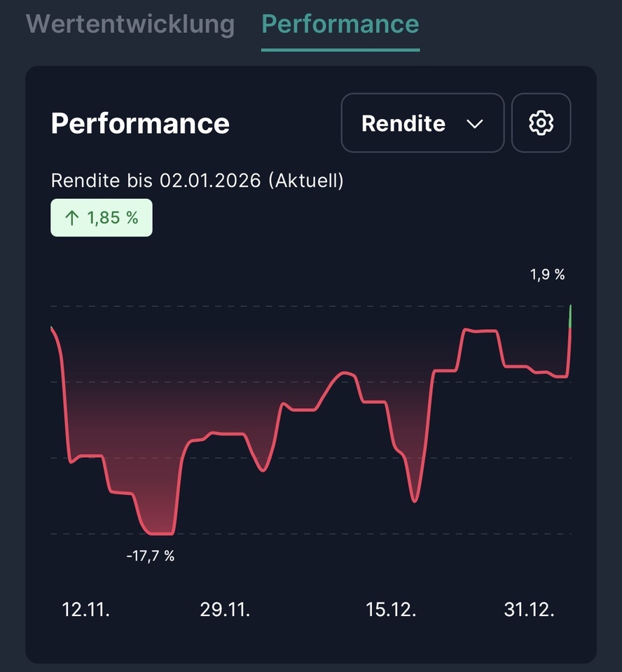Switch to the Wertentwicklung tab

point(130,24)
